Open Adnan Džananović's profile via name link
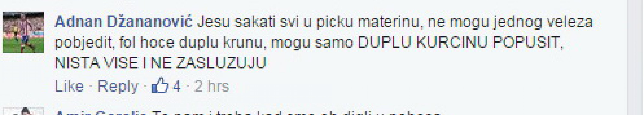The height and width of the screenshot is (115, 644). pyautogui.click(x=124, y=22)
